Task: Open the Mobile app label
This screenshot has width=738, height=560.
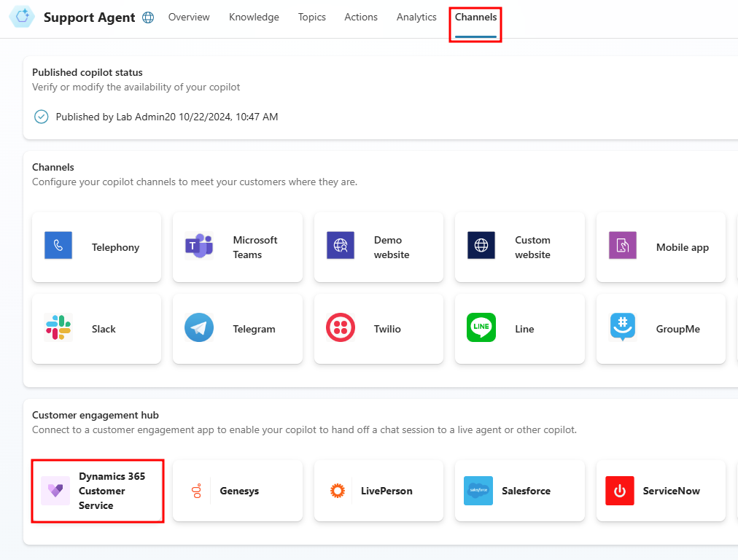Action: [683, 247]
